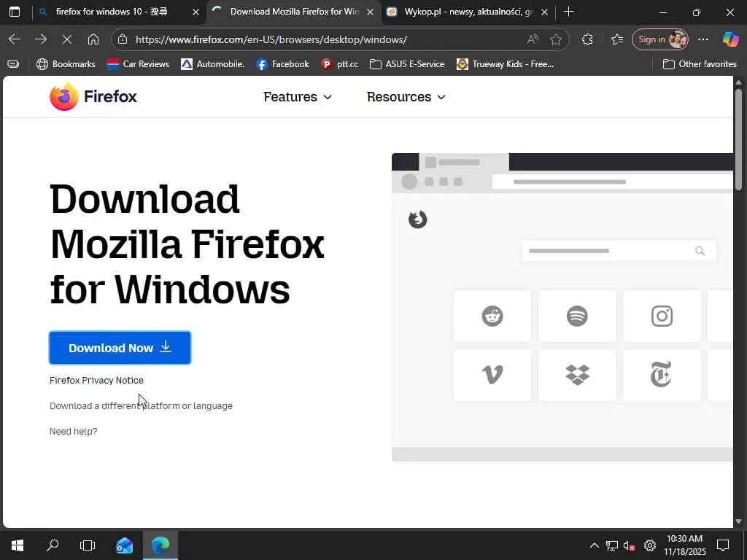Open the tab actions menu icon
Screen dimensions: 747x560
tap(15, 12)
